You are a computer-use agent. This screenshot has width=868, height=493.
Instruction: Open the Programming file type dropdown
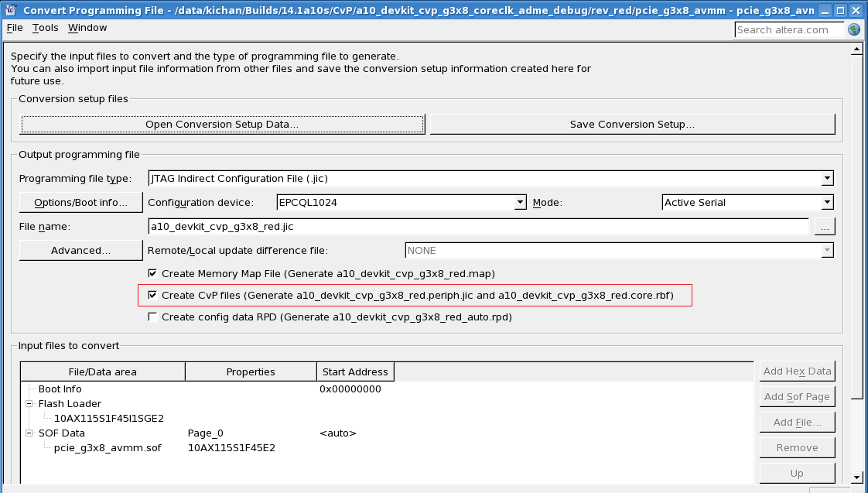pyautogui.click(x=827, y=179)
